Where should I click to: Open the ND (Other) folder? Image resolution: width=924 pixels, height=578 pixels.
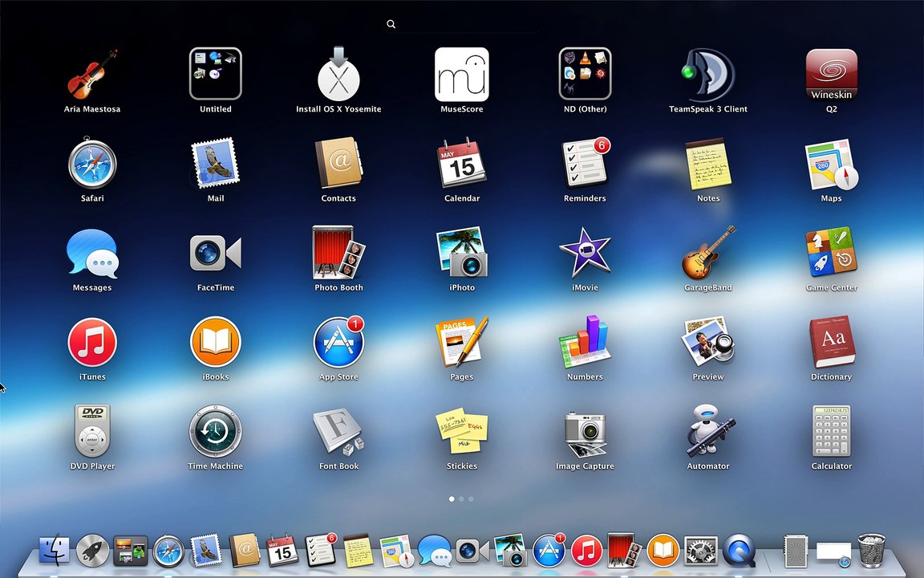point(586,74)
